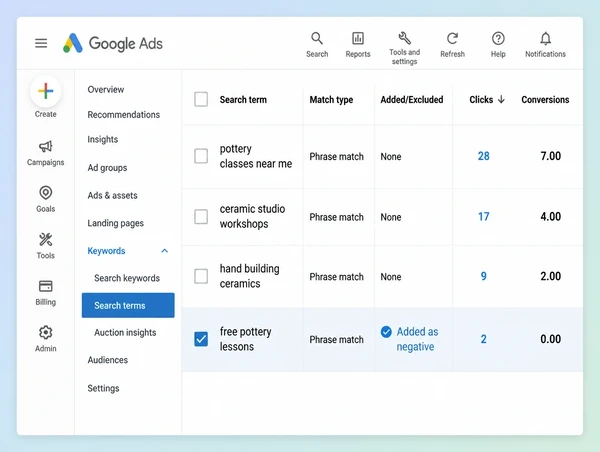
Task: Select the free pottery lessons text
Action: pos(245,339)
